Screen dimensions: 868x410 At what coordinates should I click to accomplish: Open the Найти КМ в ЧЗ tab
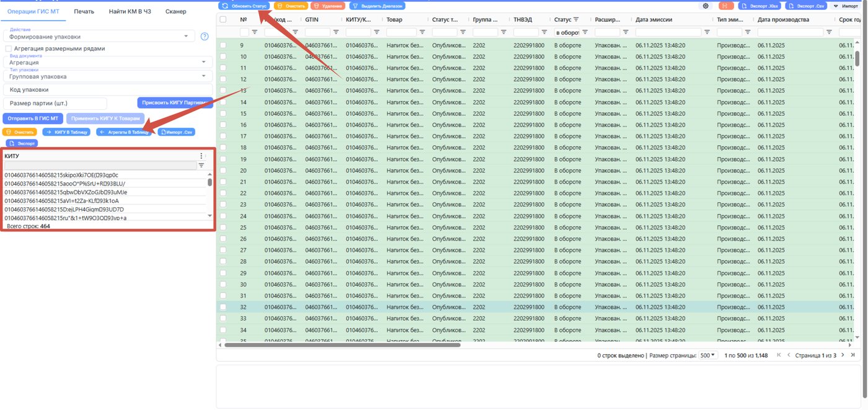click(130, 12)
